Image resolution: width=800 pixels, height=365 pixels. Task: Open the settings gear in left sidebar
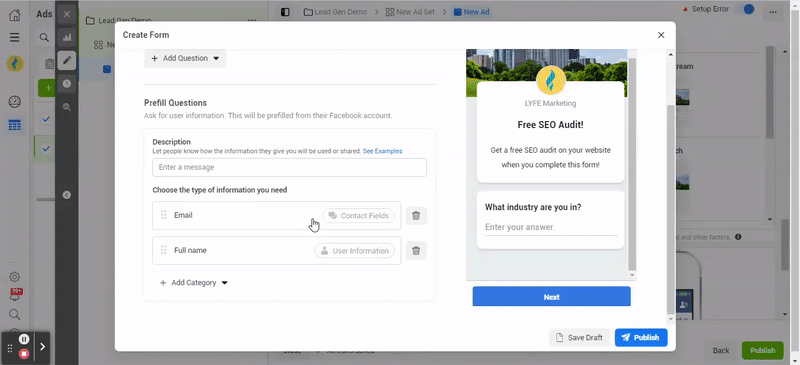point(15,277)
